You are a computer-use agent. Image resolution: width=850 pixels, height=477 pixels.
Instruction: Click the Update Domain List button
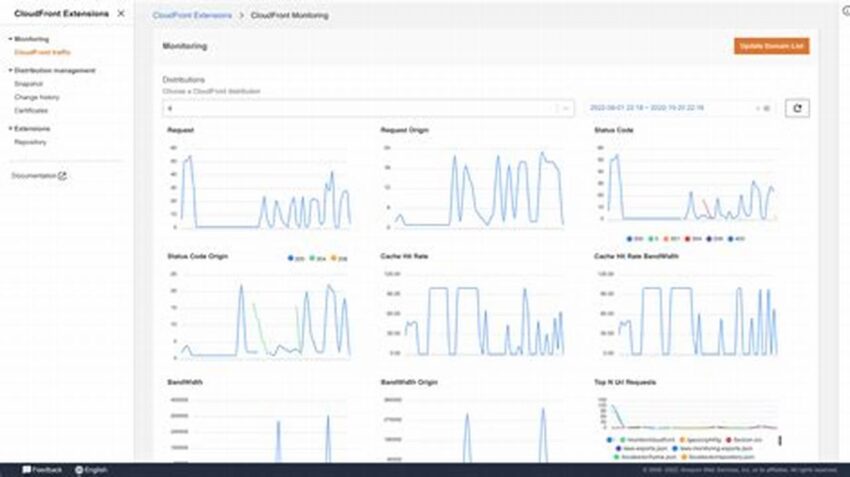(x=771, y=46)
